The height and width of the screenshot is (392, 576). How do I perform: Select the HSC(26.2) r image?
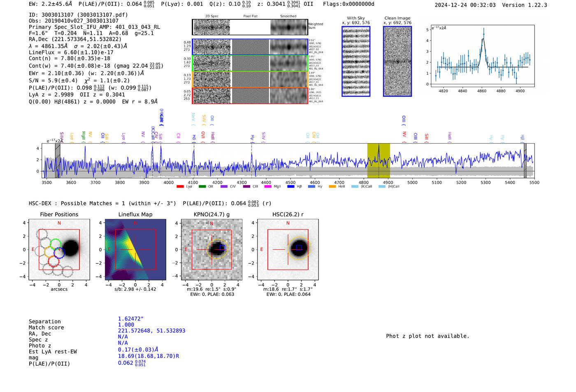point(288,250)
